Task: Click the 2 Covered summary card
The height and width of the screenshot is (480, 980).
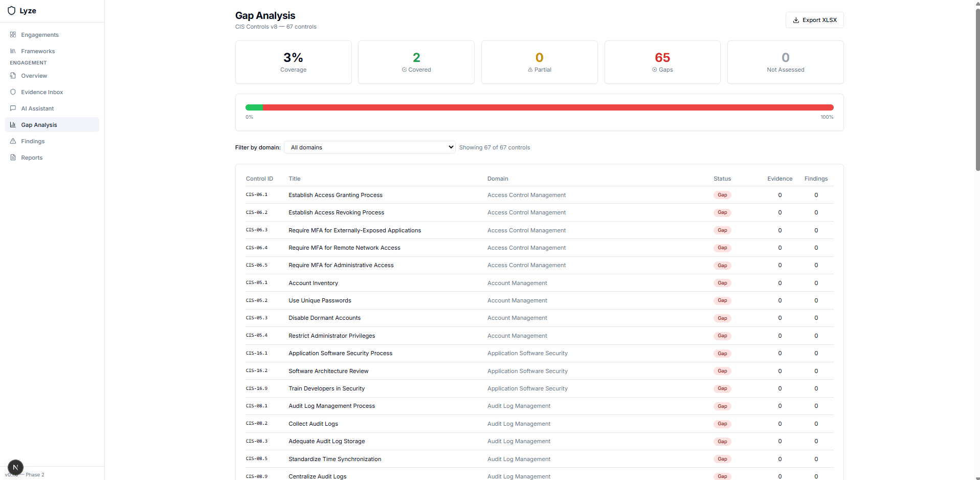Action: [x=416, y=62]
